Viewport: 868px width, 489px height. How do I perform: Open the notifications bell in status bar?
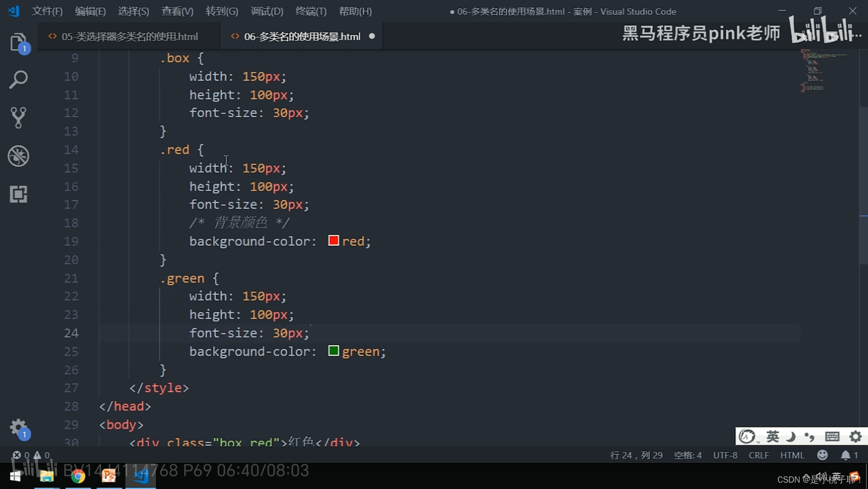pos(849,455)
